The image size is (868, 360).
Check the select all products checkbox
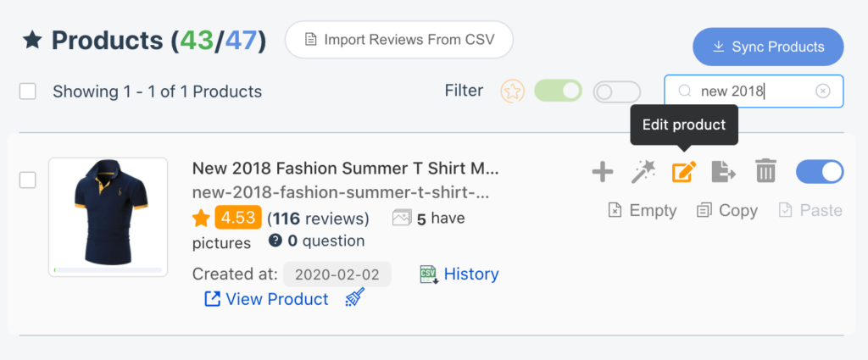point(28,91)
